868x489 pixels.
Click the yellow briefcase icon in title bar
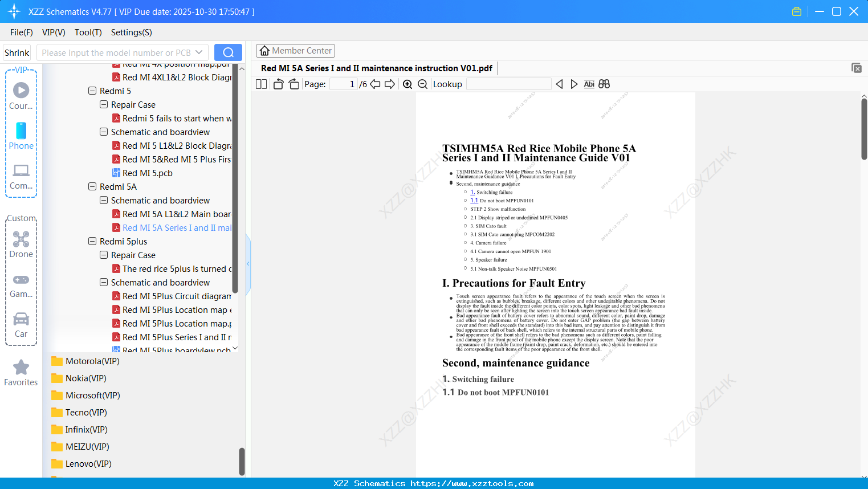click(x=797, y=11)
